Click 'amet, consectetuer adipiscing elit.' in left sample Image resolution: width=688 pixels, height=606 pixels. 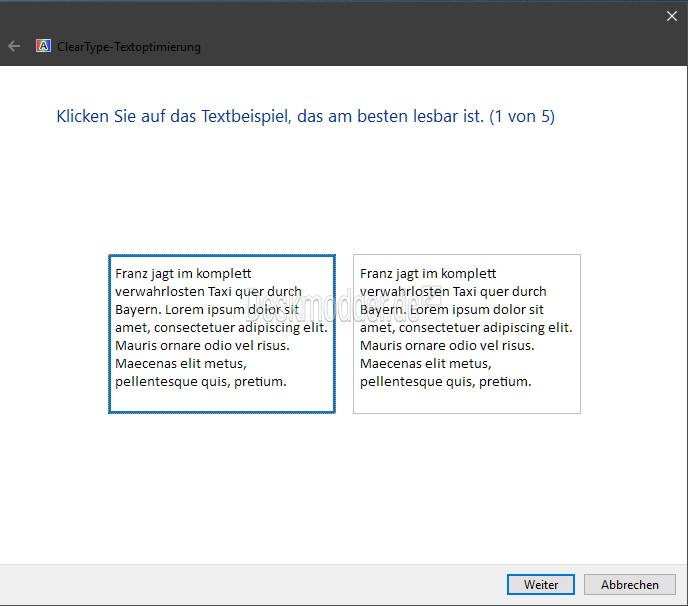(x=221, y=328)
